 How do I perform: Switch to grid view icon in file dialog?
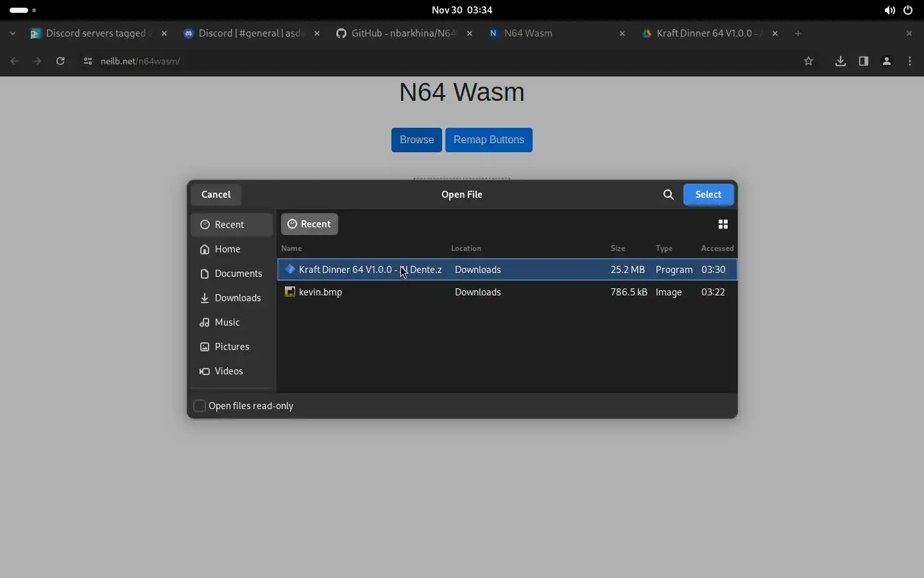click(x=723, y=224)
